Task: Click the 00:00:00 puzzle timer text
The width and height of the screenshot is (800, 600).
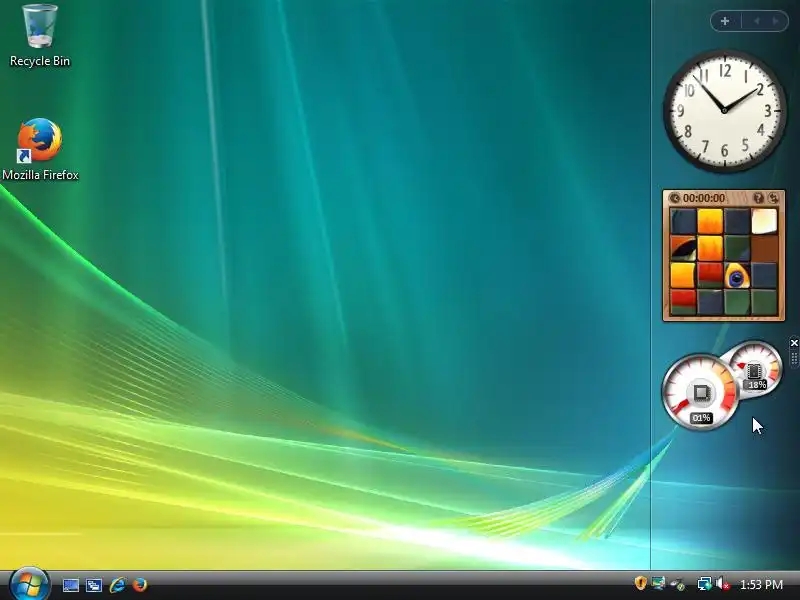Action: tap(704, 198)
